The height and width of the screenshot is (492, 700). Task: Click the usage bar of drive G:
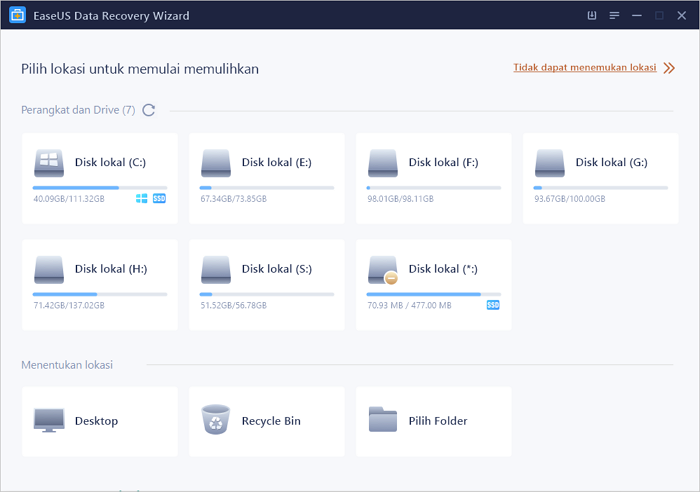(600, 188)
